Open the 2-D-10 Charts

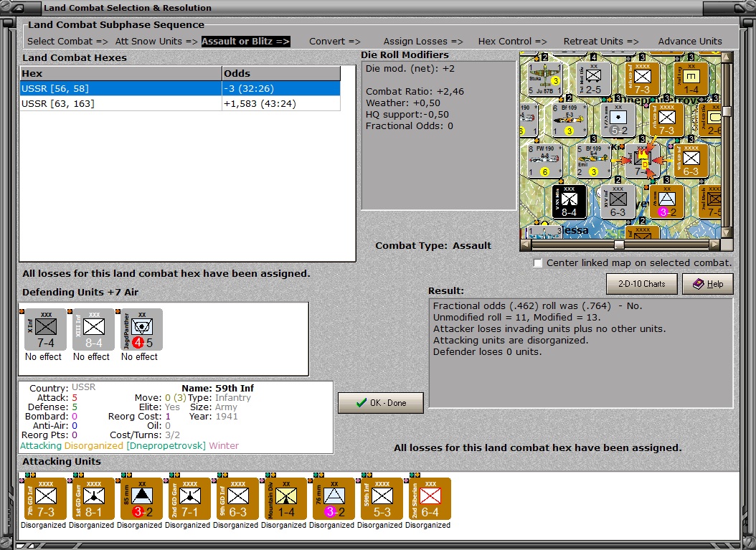pyautogui.click(x=642, y=284)
